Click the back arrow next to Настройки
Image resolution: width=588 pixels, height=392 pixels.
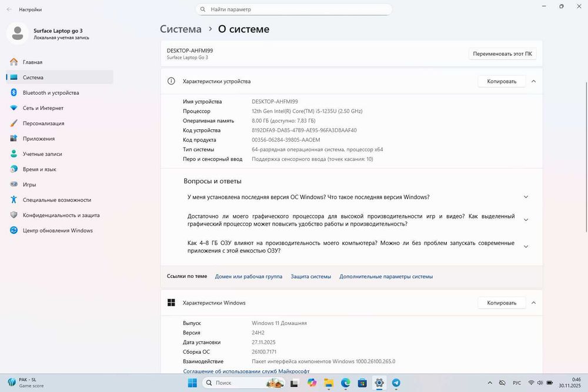[9, 9]
